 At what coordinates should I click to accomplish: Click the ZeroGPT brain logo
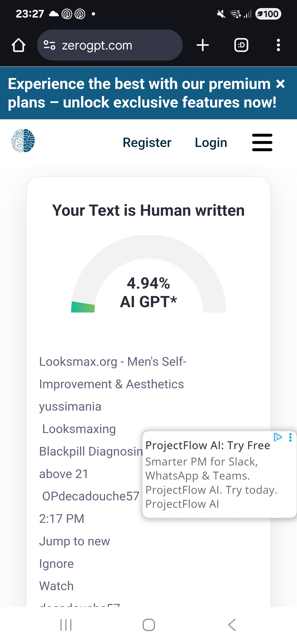tap(23, 141)
